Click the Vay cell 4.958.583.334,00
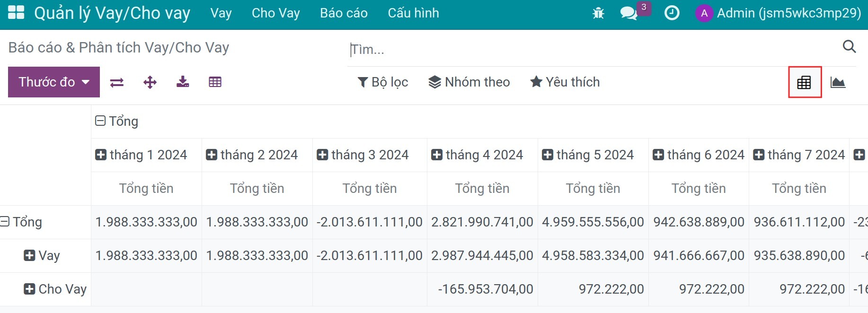868x313 pixels. [593, 256]
